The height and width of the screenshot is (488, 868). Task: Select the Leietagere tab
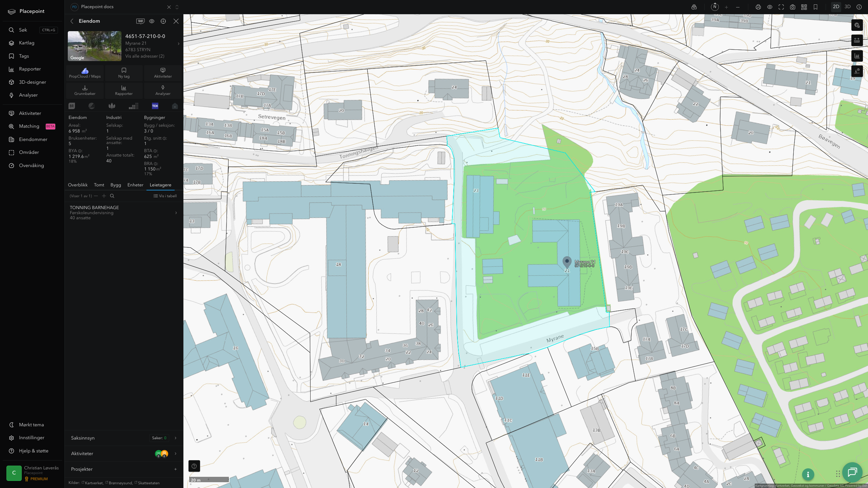(x=160, y=185)
